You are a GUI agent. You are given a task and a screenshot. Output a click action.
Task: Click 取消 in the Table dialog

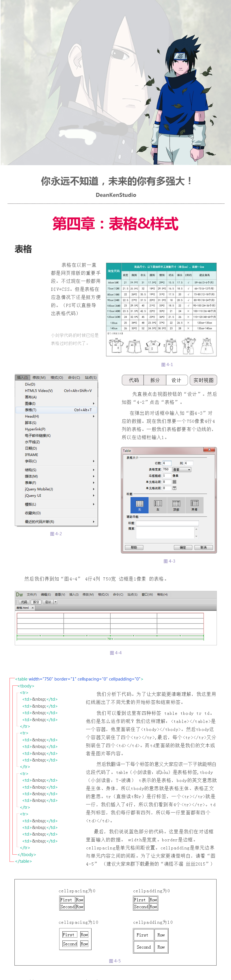tap(204, 547)
